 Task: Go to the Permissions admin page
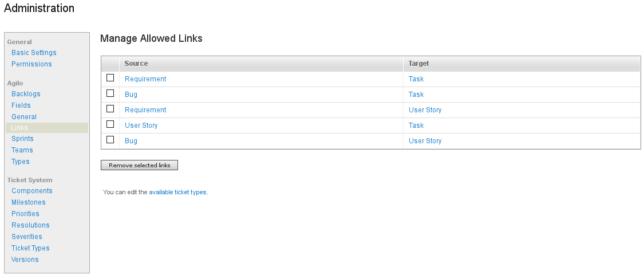click(31, 64)
